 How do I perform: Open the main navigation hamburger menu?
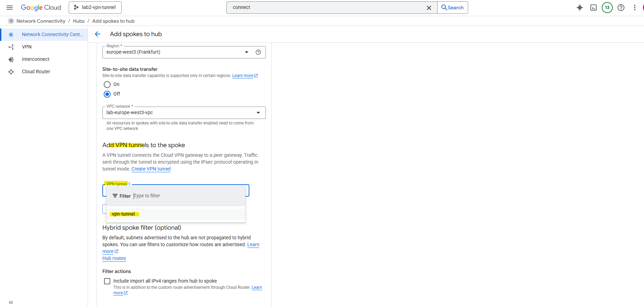point(10,8)
